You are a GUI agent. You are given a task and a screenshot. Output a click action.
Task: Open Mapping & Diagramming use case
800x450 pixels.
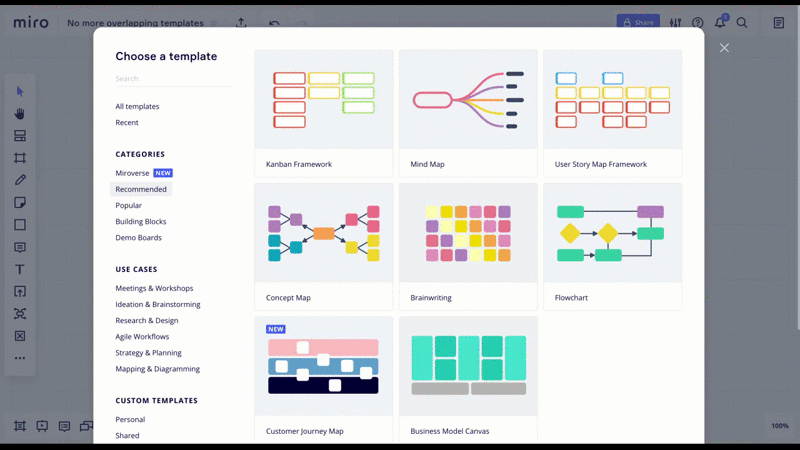pos(158,369)
